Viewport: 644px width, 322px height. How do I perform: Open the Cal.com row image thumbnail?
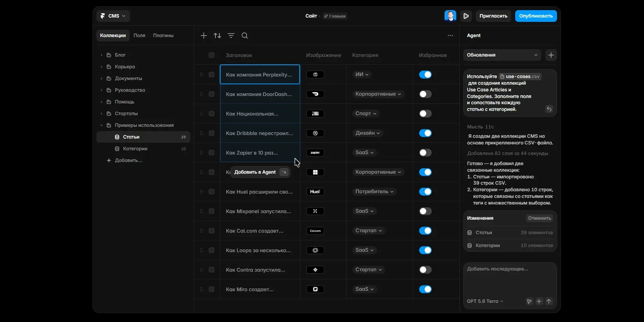pos(315,231)
